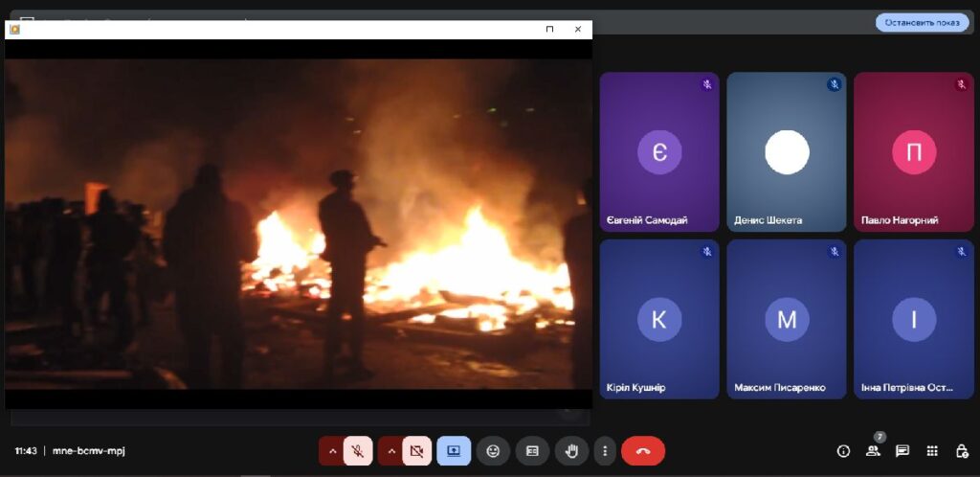
Task: Open the activities grid icon
Action: coord(931,451)
